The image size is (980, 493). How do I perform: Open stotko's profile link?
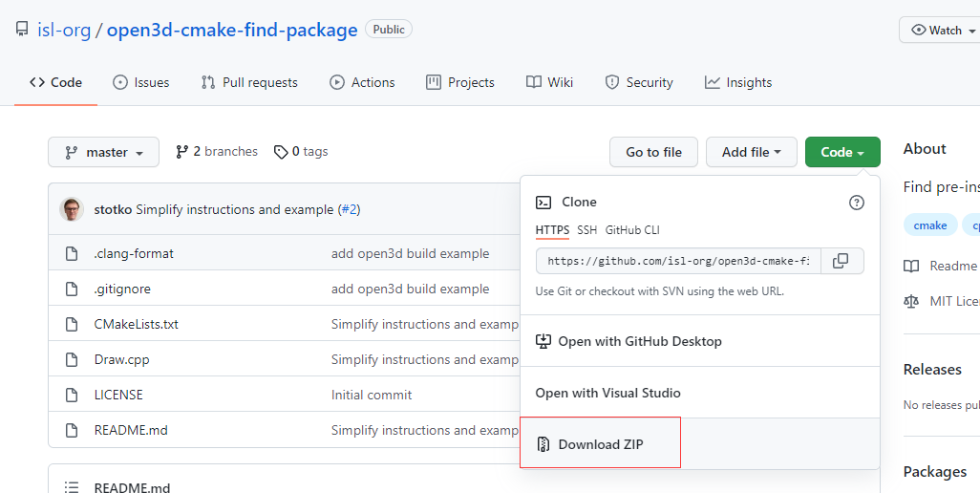coord(113,210)
